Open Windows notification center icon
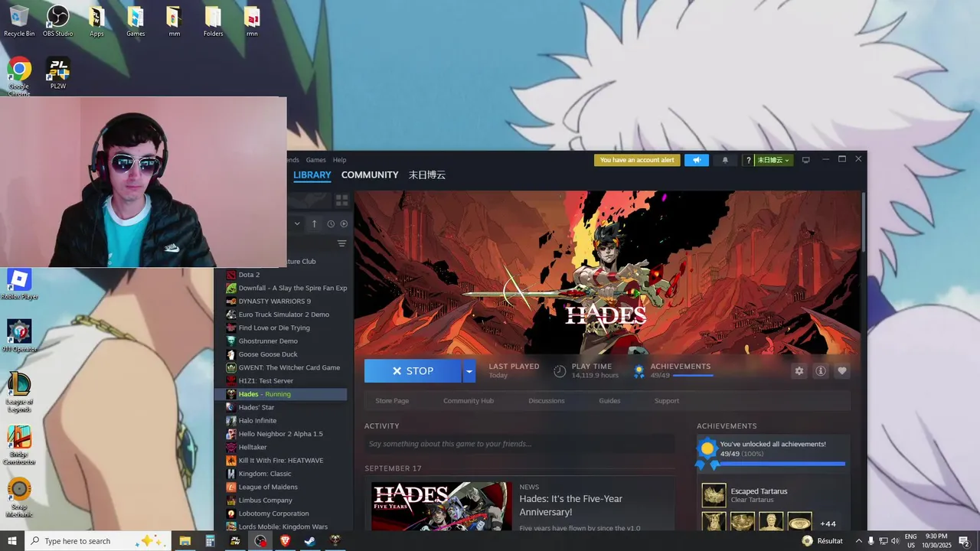The height and width of the screenshot is (551, 980). coord(964,541)
